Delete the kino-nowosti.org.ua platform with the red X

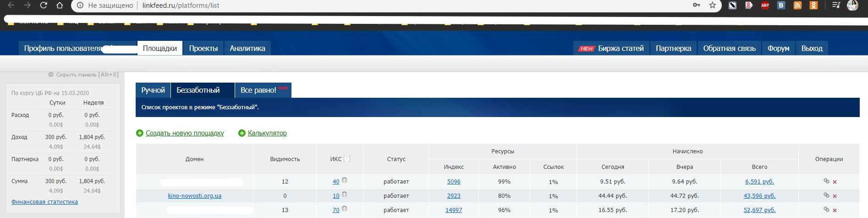(835, 196)
